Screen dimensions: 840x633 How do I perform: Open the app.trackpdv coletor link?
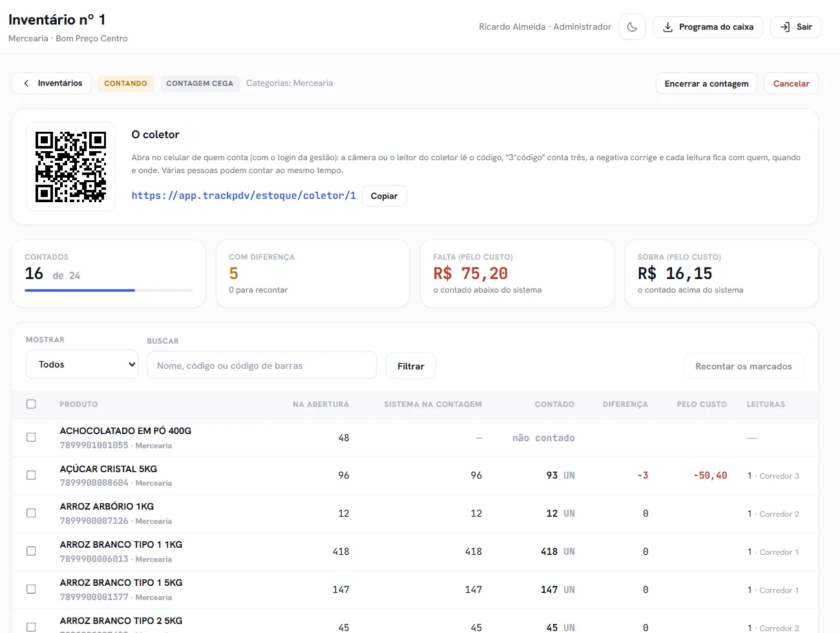coord(244,196)
